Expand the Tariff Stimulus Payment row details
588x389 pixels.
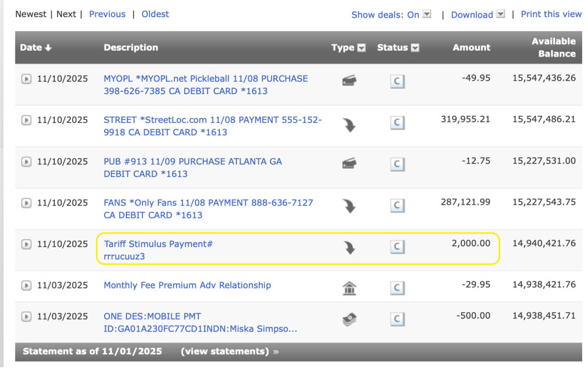pyautogui.click(x=26, y=244)
